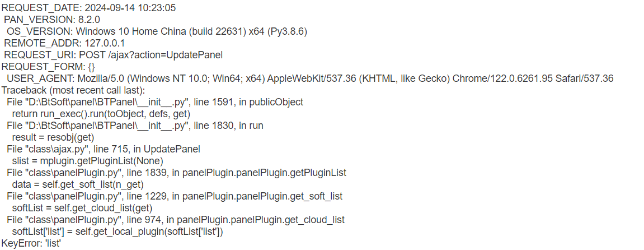The height and width of the screenshot is (250, 644).
Task: Click the line 1830 in run entry
Action: tap(135, 126)
